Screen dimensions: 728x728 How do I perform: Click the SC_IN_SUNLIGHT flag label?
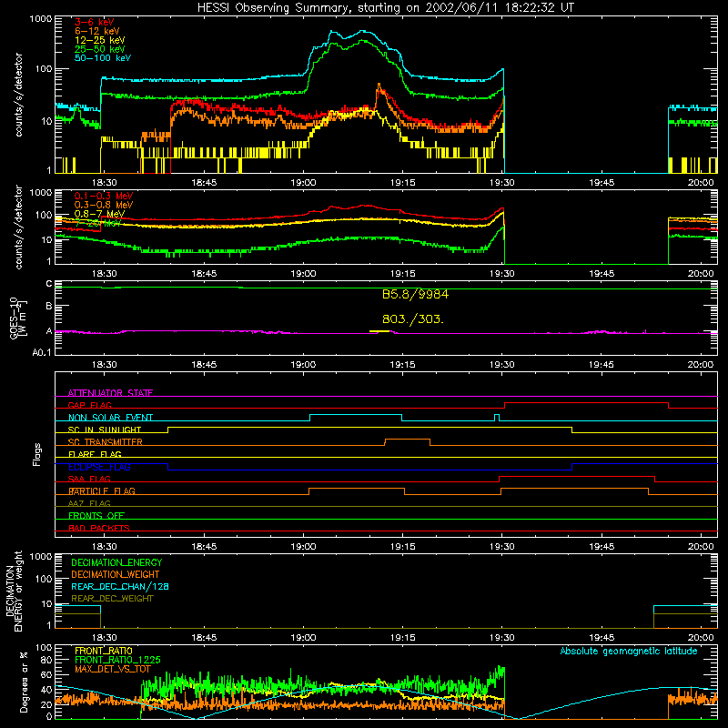[x=105, y=430]
